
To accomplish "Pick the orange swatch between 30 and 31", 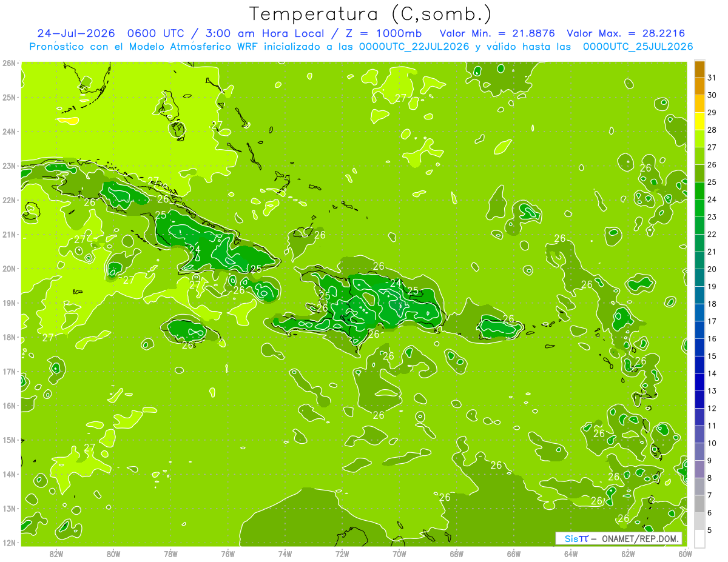I will (x=699, y=86).
